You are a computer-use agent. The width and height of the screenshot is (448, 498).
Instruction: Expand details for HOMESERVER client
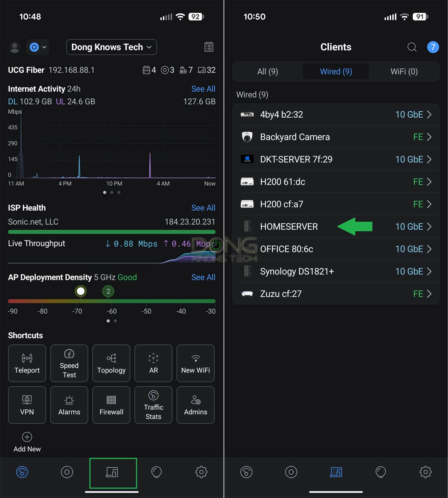pyautogui.click(x=428, y=226)
